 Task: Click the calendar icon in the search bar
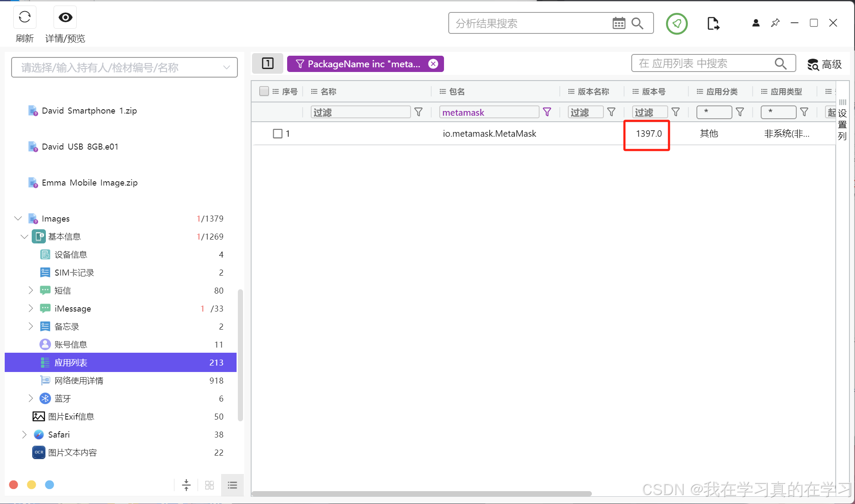tap(618, 23)
